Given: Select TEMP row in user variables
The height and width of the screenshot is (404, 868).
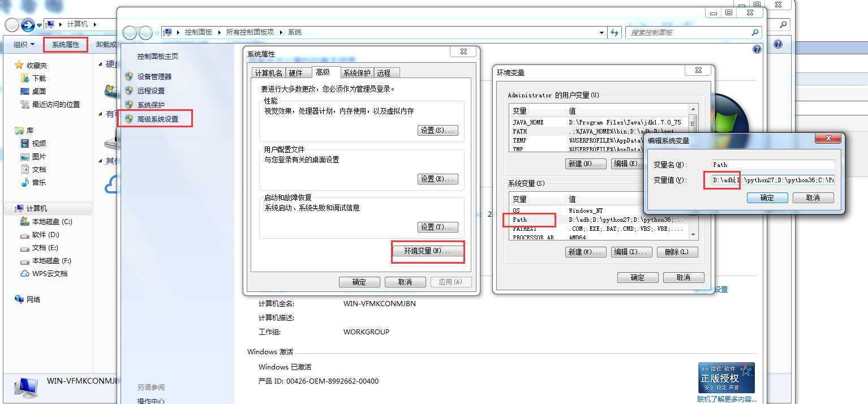Looking at the screenshot, I should [x=599, y=140].
